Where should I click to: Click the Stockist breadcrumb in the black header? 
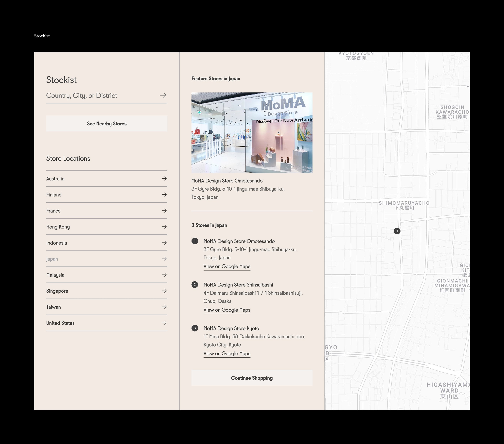42,36
